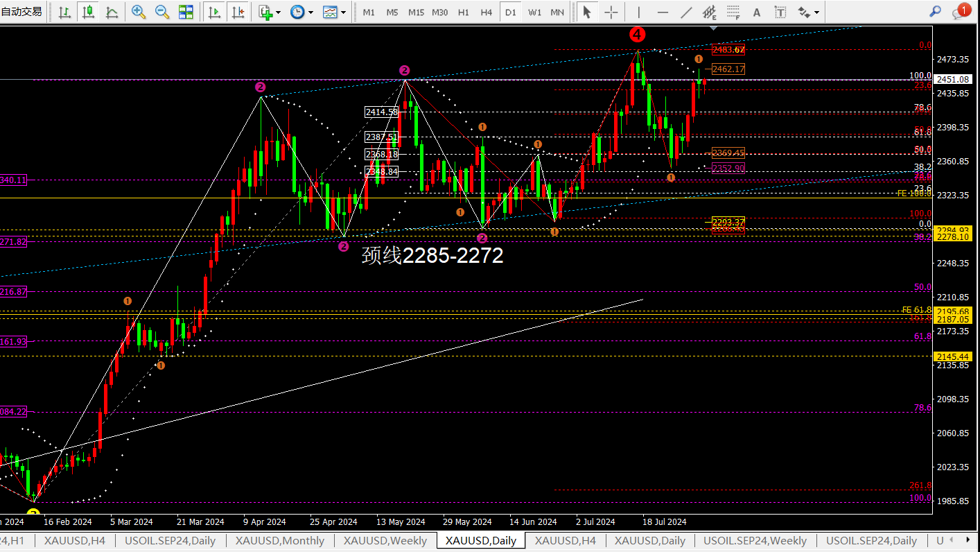Click the 2368.18 level label
This screenshot has height=552, width=980.
point(382,154)
